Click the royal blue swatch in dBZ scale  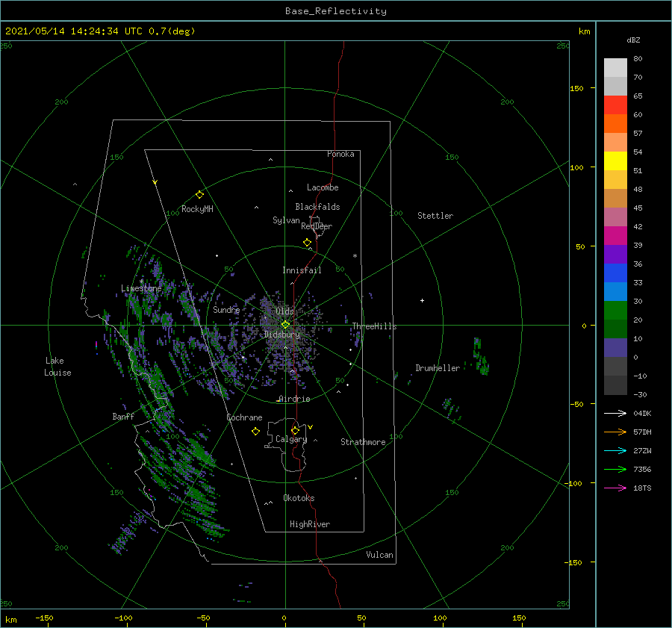pyautogui.click(x=615, y=273)
